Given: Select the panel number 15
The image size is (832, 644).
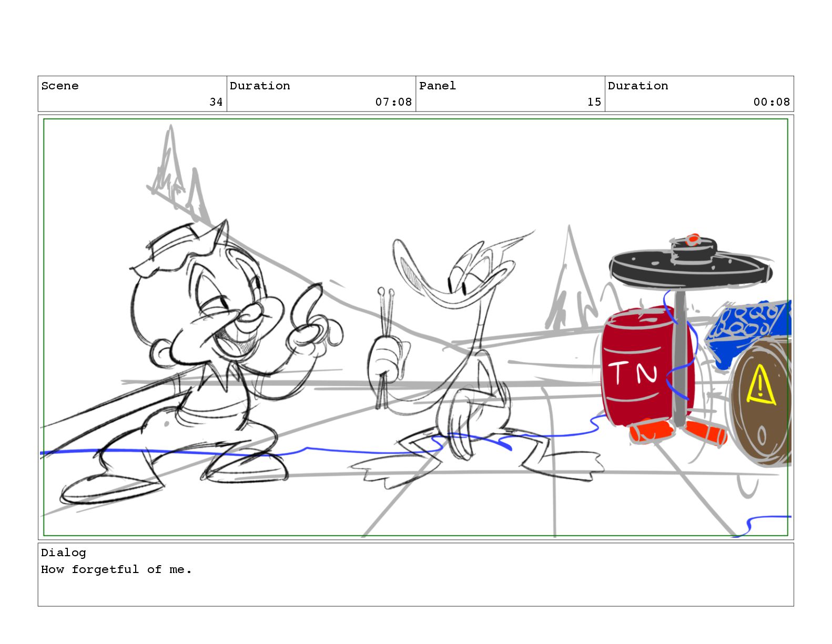Looking at the screenshot, I should 594,102.
